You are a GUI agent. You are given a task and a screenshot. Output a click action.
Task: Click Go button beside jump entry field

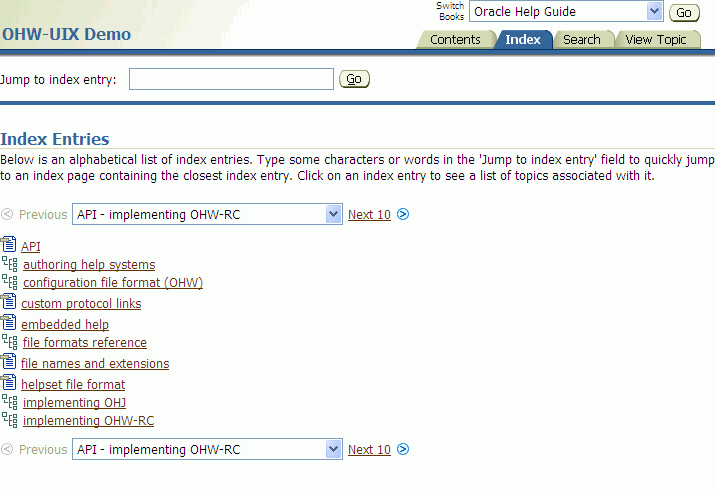click(x=354, y=79)
